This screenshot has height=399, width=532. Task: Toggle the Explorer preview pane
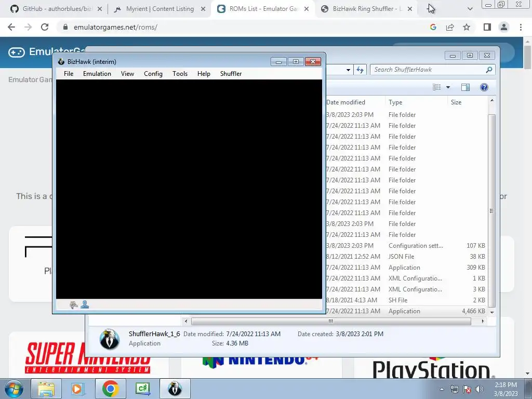[465, 87]
